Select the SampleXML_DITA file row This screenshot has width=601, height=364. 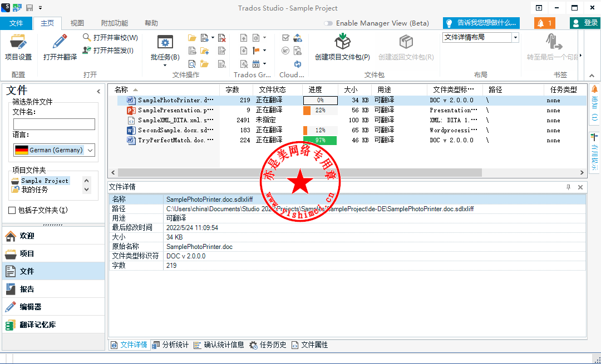click(352, 120)
